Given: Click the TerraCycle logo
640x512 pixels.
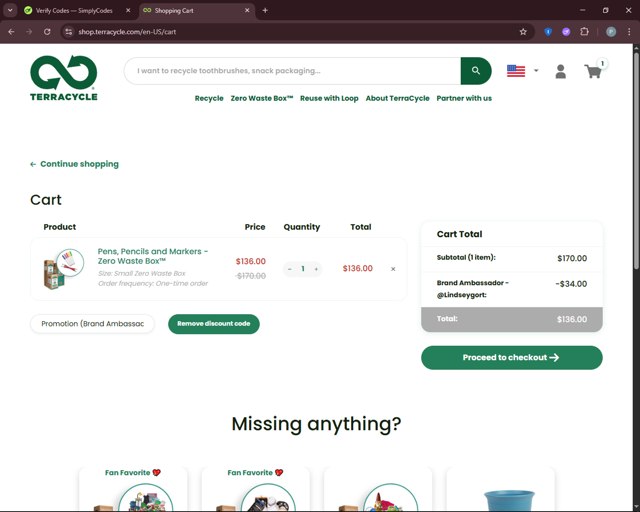Looking at the screenshot, I should click(64, 78).
